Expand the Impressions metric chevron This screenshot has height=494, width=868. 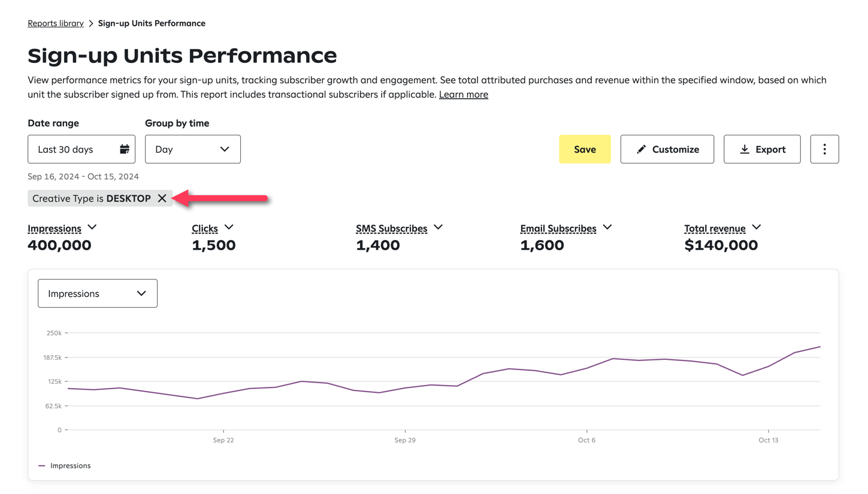(92, 227)
